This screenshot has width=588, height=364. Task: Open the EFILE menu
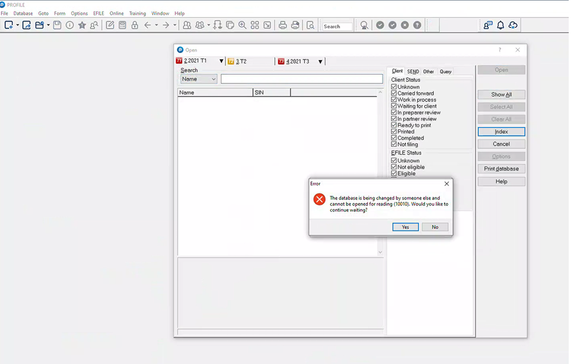(x=99, y=13)
